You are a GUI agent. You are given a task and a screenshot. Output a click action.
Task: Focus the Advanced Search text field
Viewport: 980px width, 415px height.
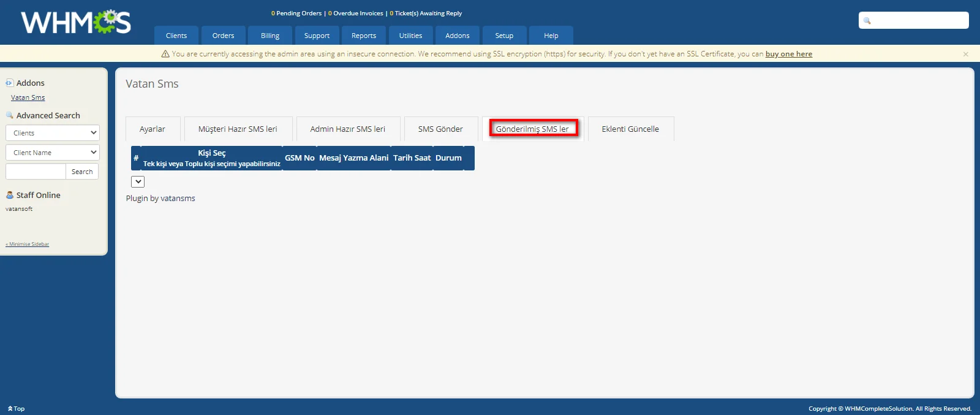click(x=36, y=172)
